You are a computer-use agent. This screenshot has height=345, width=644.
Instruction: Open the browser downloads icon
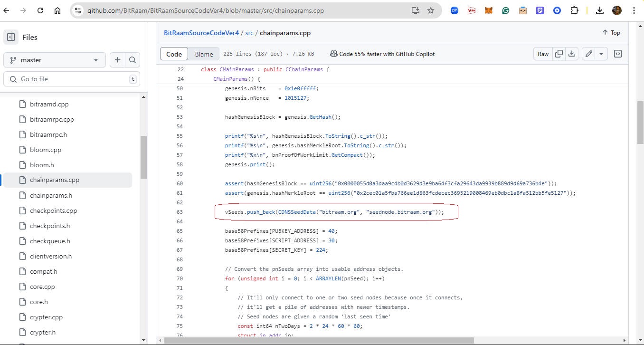tap(600, 10)
